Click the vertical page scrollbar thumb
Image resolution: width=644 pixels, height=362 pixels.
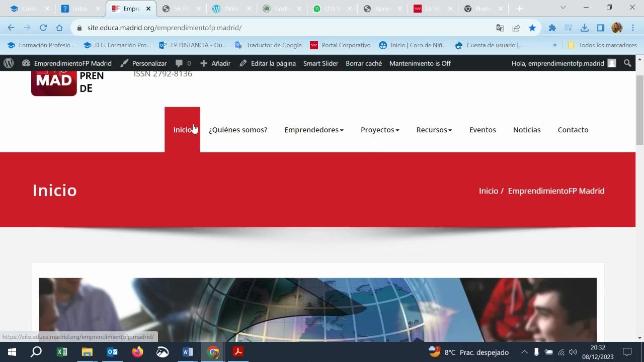(640, 109)
